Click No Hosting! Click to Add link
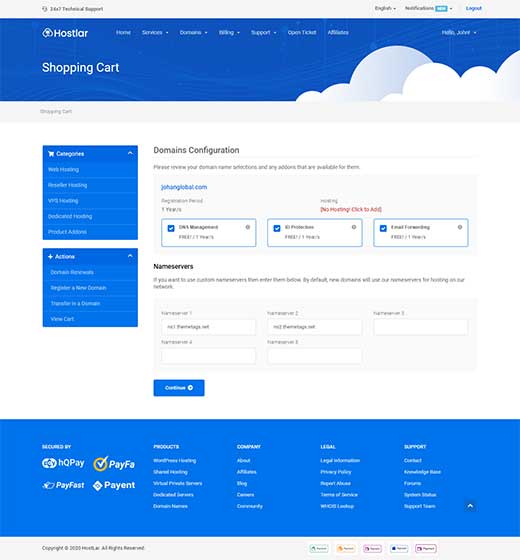 (351, 209)
